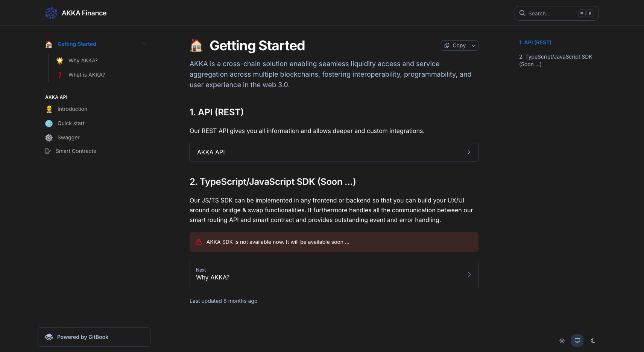
Task: Click the GitBook stack icon in the footer
Action: (x=49, y=337)
